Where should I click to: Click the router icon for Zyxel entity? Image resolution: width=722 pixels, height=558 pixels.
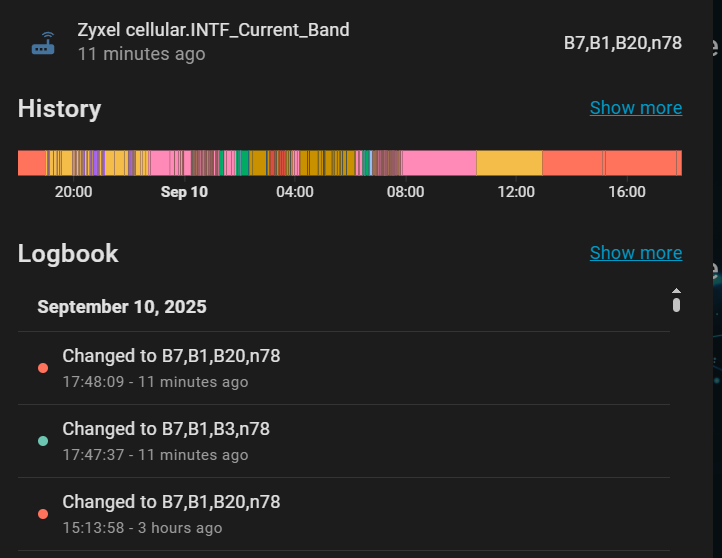[x=43, y=43]
